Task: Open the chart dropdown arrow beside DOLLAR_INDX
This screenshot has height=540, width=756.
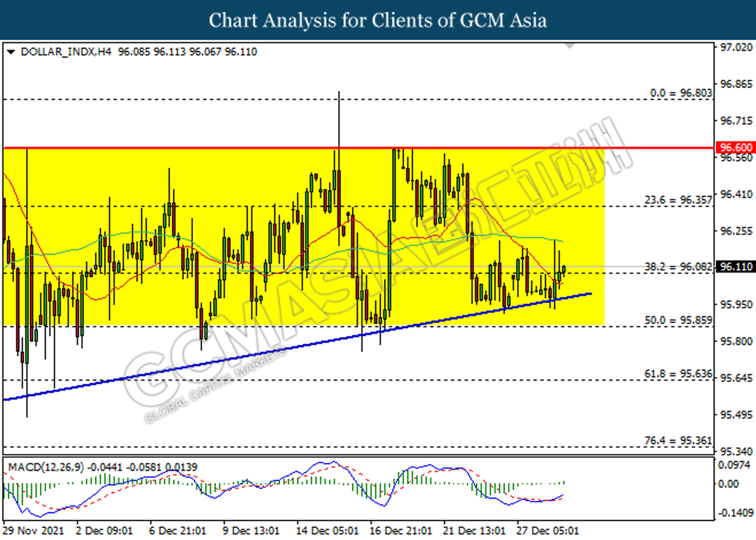Action: (11, 52)
